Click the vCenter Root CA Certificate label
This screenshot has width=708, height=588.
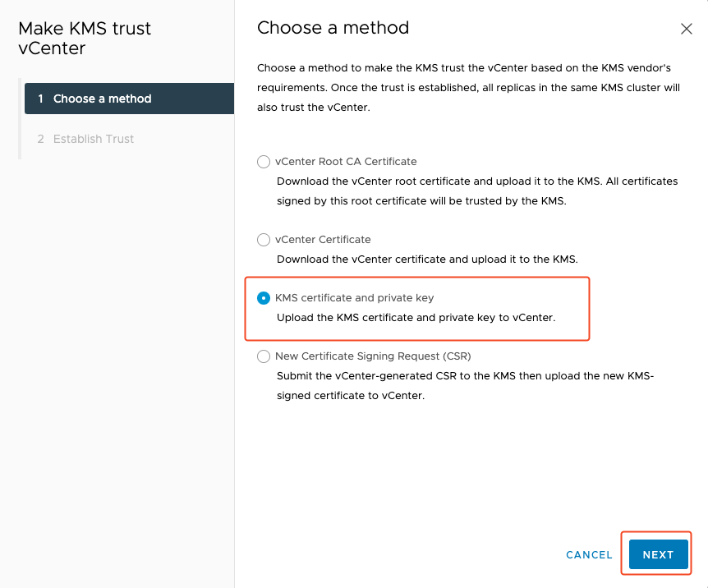click(347, 161)
